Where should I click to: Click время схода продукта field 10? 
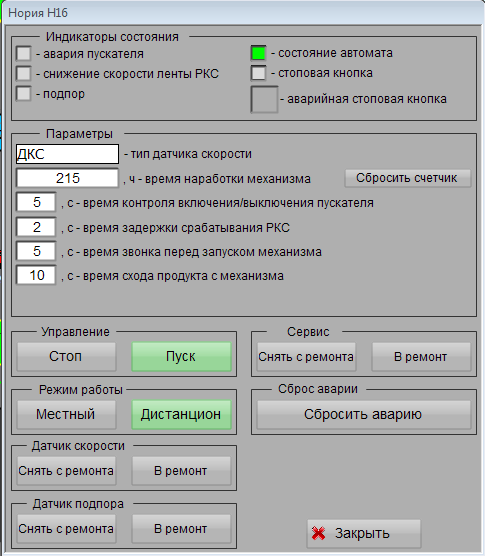[36, 275]
